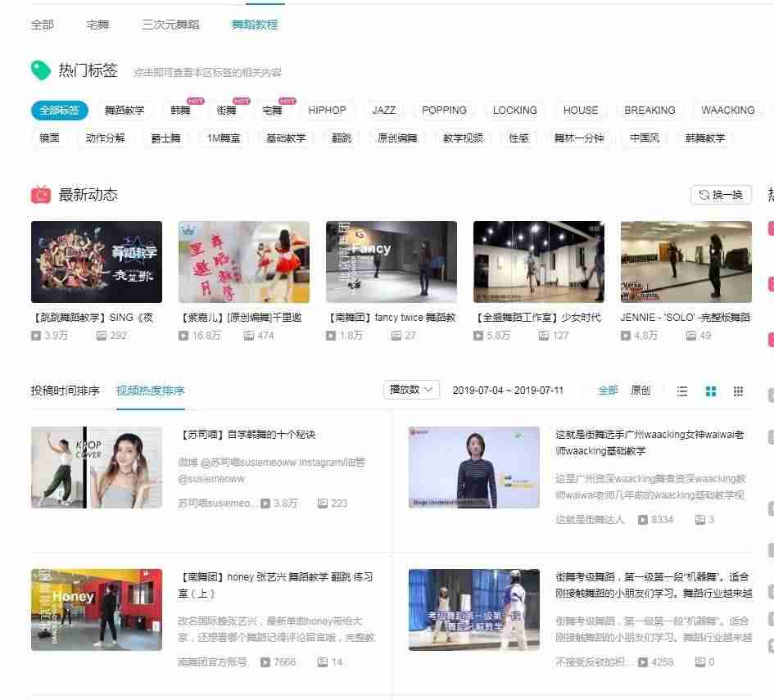
Task: Sort by 投稿时间排序
Action: click(66, 391)
